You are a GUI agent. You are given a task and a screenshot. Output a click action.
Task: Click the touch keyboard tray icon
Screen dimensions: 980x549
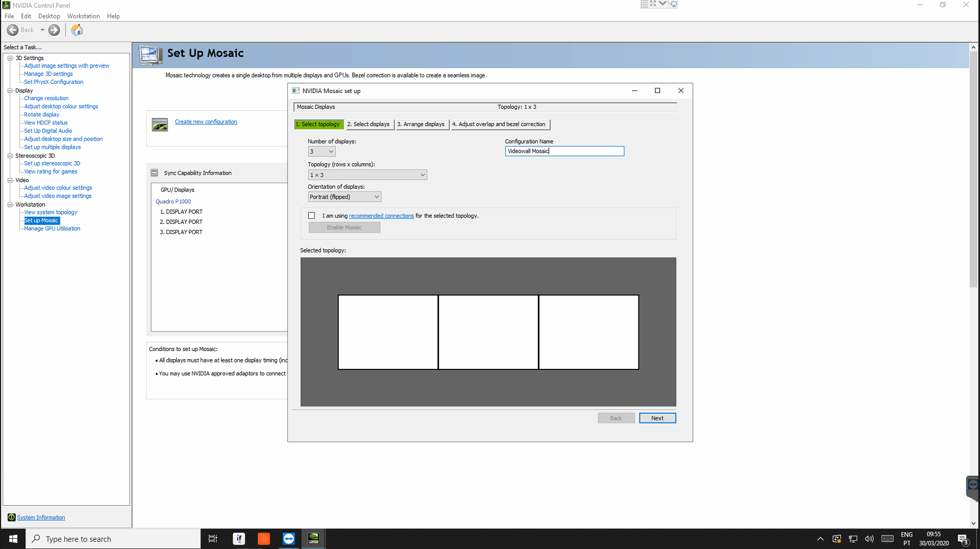[x=887, y=539]
